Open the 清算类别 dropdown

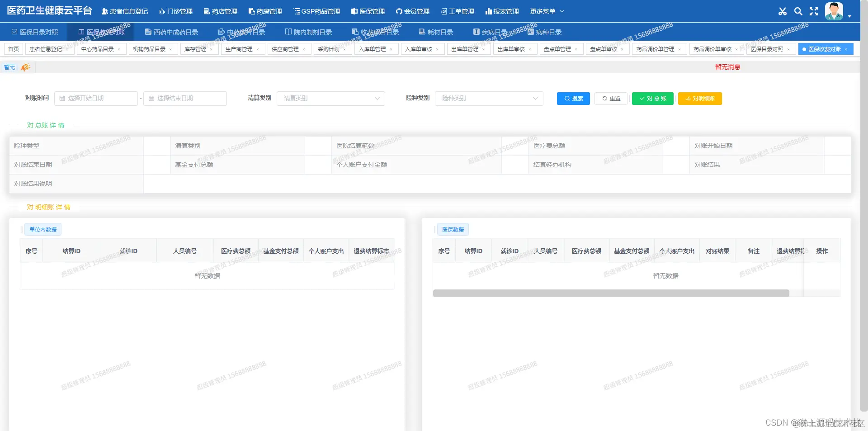[331, 99]
